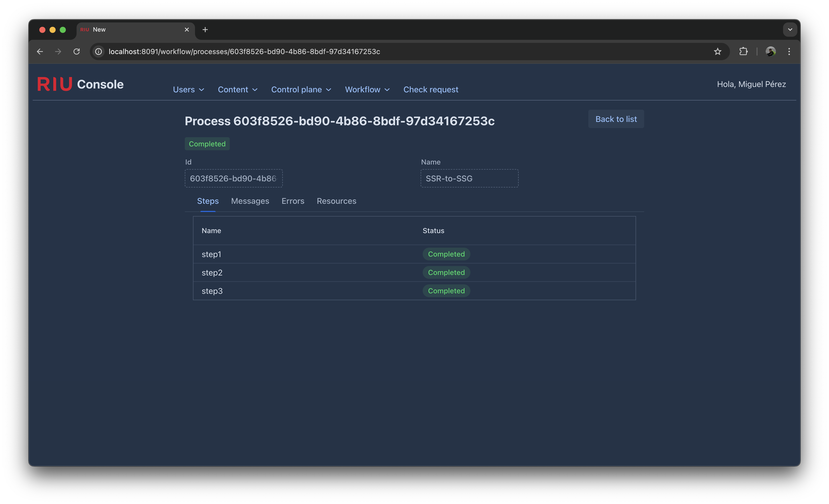829x504 pixels.
Task: Open the Chrome profile avatar
Action: pos(771,52)
